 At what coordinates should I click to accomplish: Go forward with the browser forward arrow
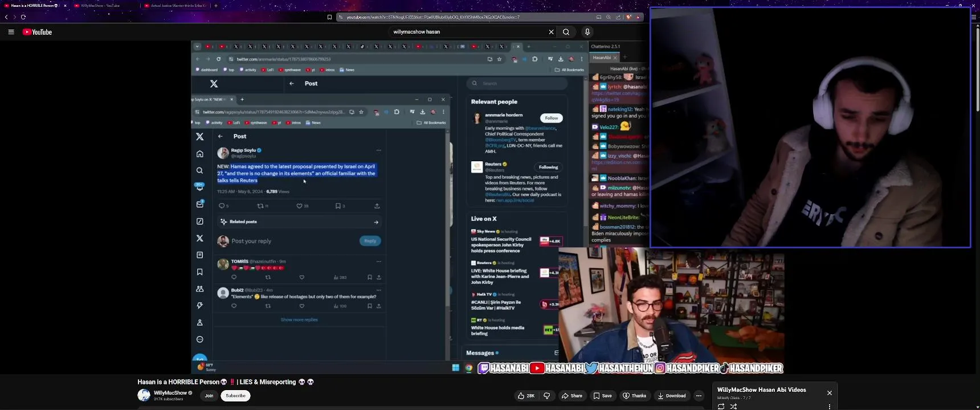[x=14, y=17]
